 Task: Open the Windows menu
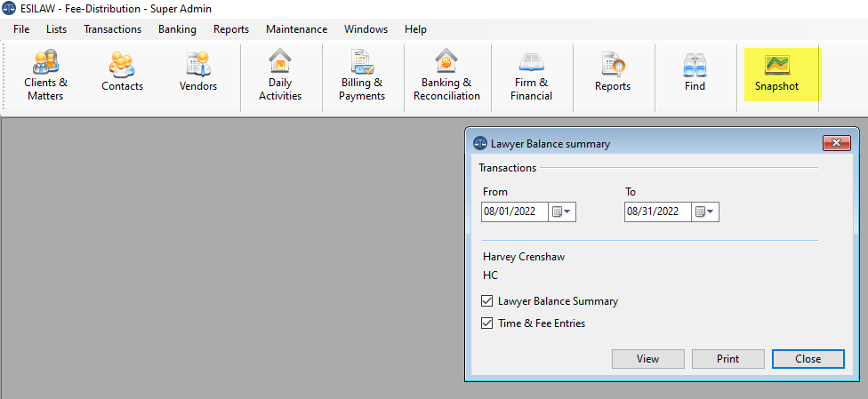coord(366,29)
